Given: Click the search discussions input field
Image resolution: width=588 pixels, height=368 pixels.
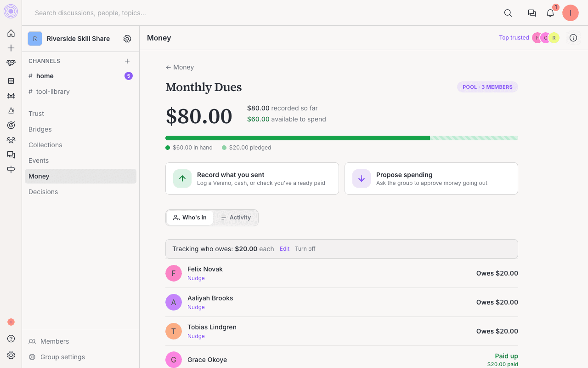Looking at the screenshot, I should point(262,13).
